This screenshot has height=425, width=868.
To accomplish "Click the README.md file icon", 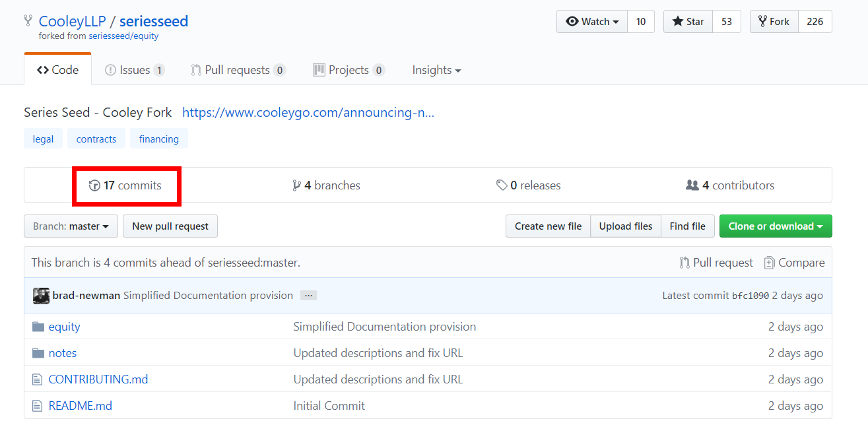I will coord(38,406).
